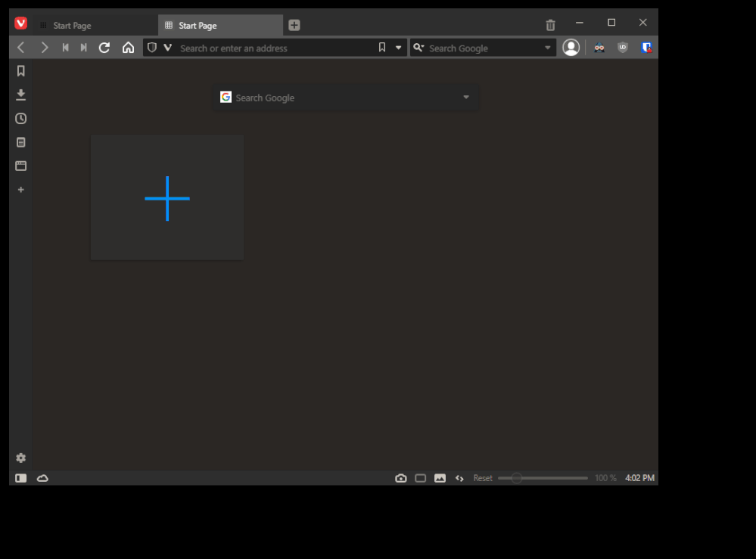Open Settings gear in side panel

pos(20,458)
